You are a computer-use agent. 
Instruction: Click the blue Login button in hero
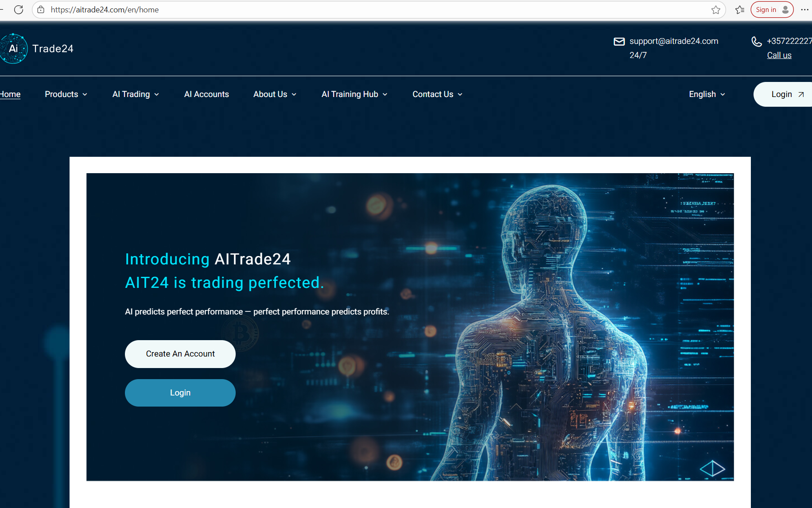click(x=180, y=393)
